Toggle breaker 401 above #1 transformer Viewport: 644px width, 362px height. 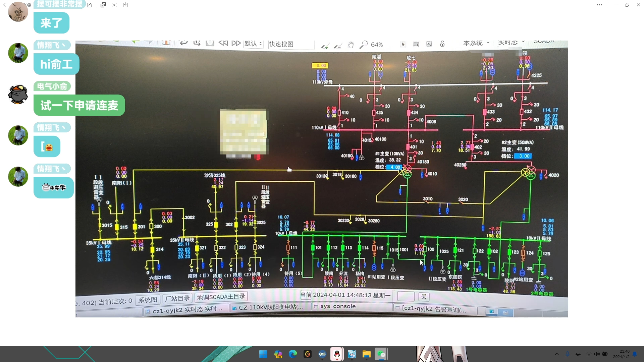(408, 147)
